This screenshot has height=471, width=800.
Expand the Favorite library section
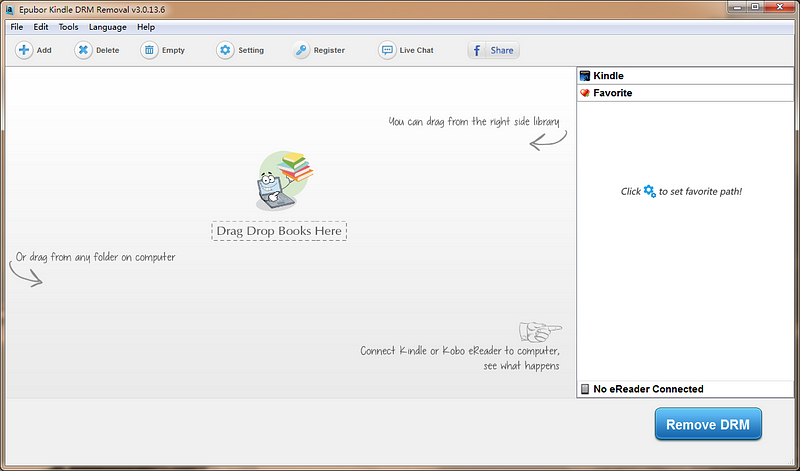(685, 93)
